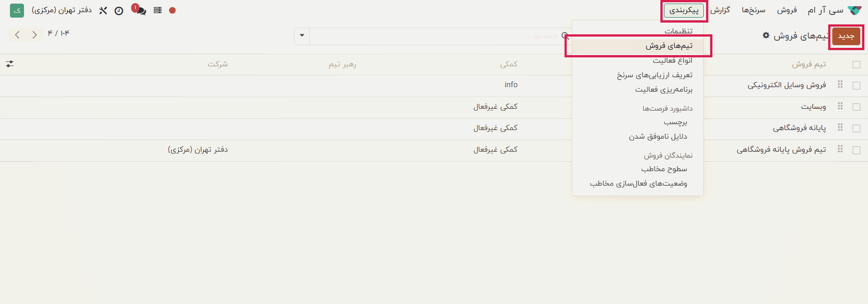Click the pager counter ۱-۴ / ۴
Viewport: 868px width, 304px height.
[x=58, y=33]
